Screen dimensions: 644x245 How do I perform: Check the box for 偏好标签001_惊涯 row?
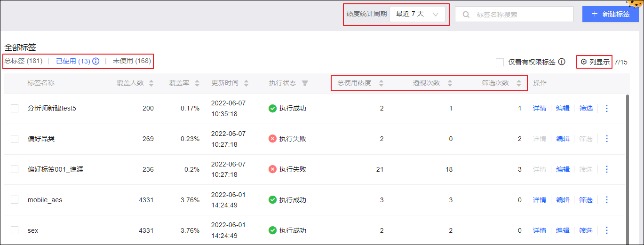pos(15,169)
